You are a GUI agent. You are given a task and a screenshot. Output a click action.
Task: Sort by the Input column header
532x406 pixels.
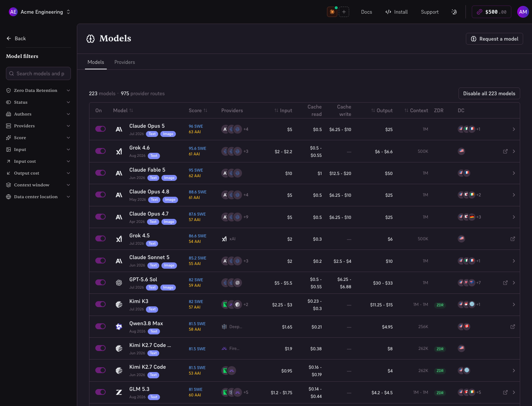[283, 110]
